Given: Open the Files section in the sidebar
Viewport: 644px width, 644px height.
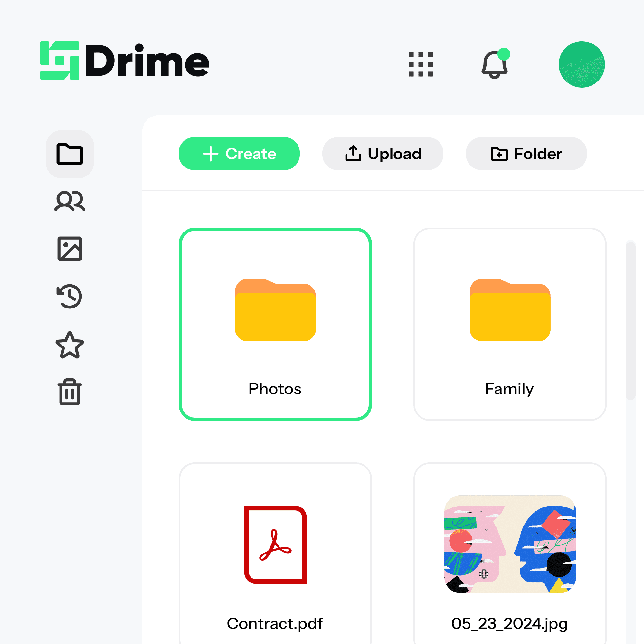Looking at the screenshot, I should point(70,154).
